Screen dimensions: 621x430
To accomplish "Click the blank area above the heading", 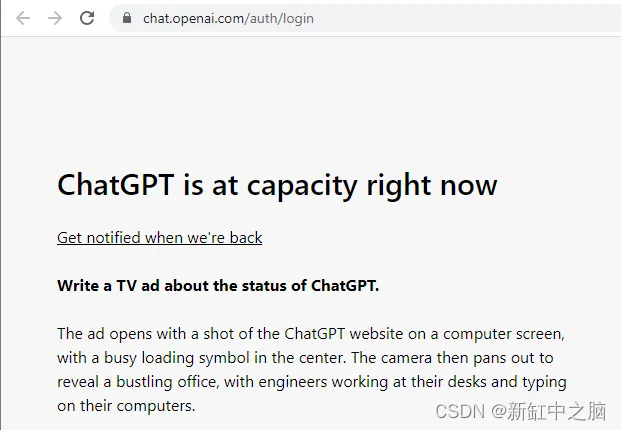I will click(x=310, y=103).
